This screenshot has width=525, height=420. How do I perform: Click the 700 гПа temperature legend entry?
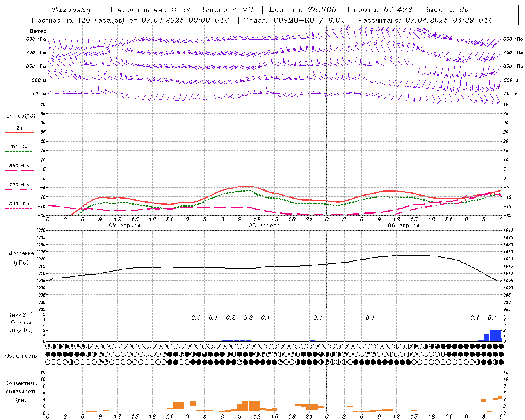[19, 185]
